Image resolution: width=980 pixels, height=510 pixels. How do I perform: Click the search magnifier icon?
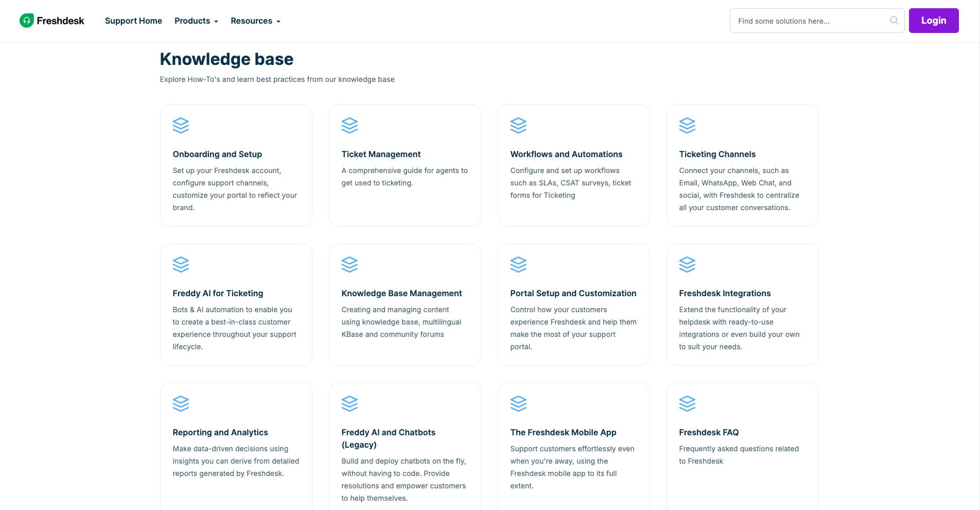pos(894,20)
